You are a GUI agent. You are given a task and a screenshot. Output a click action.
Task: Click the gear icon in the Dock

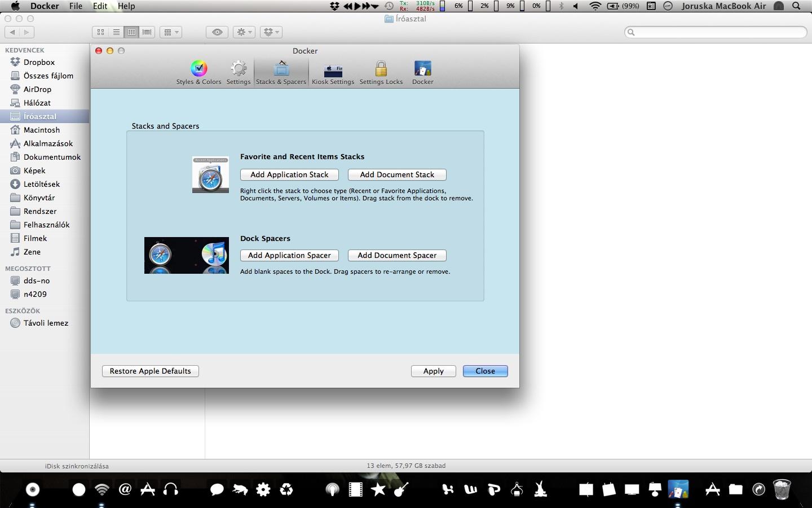coord(263,489)
